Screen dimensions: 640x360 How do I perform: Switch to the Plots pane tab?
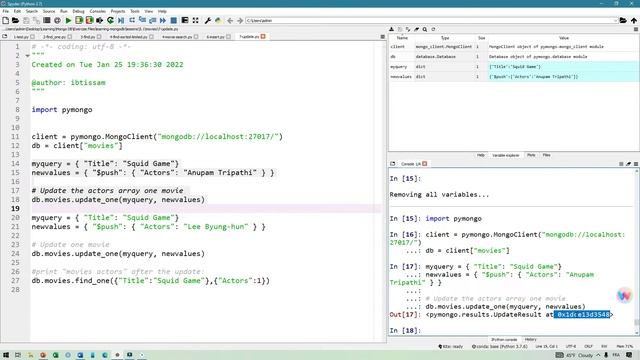[531, 155]
